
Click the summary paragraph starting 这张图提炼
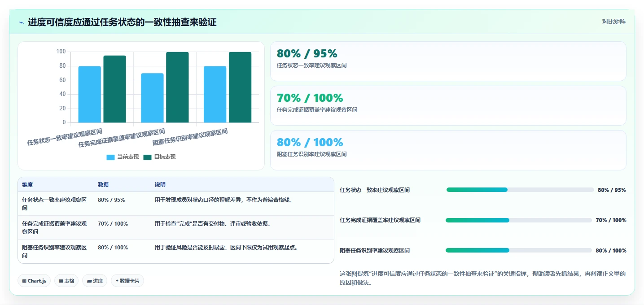pos(482,278)
